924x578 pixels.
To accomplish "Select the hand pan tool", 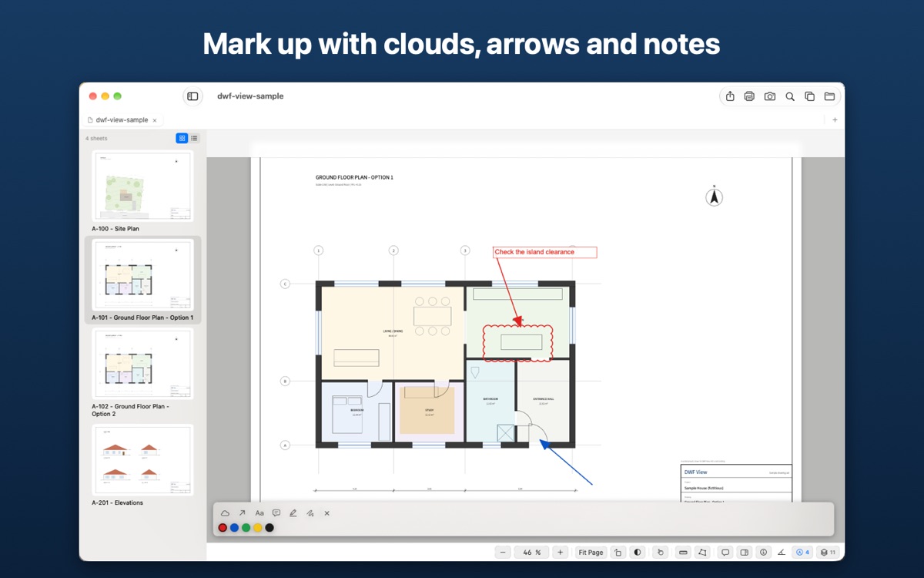I will pyautogui.click(x=660, y=553).
